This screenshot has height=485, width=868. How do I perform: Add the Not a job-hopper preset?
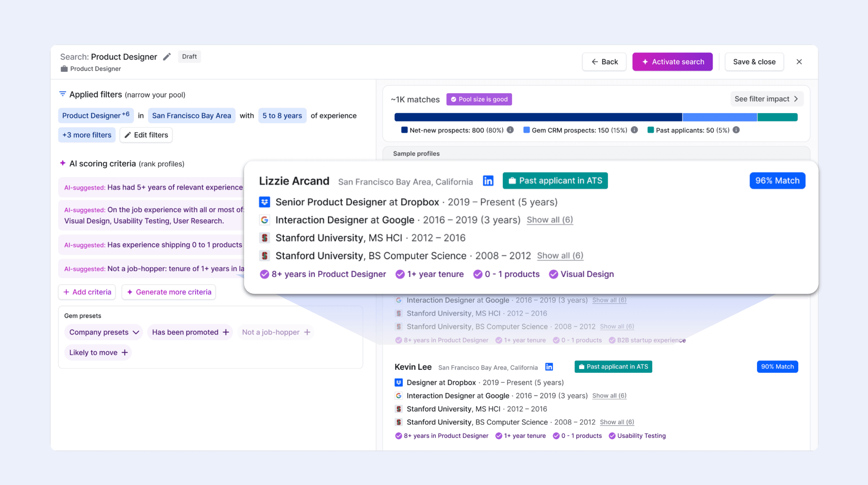coord(307,332)
